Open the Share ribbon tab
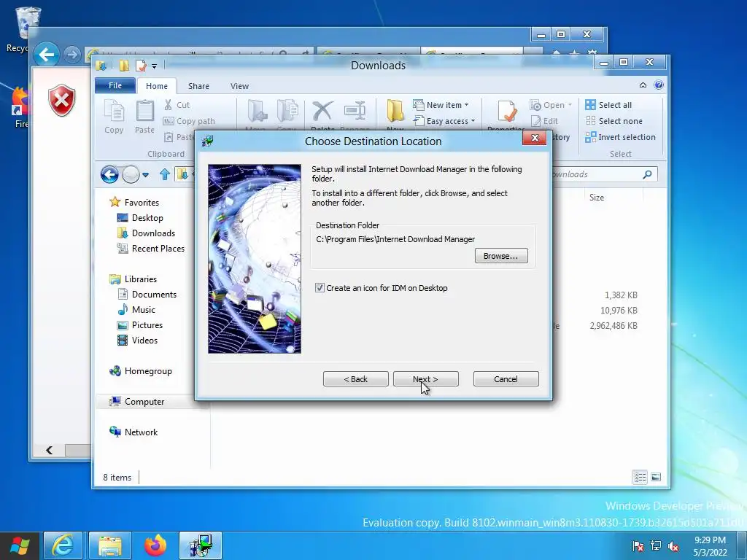747x560 pixels. 198,86
